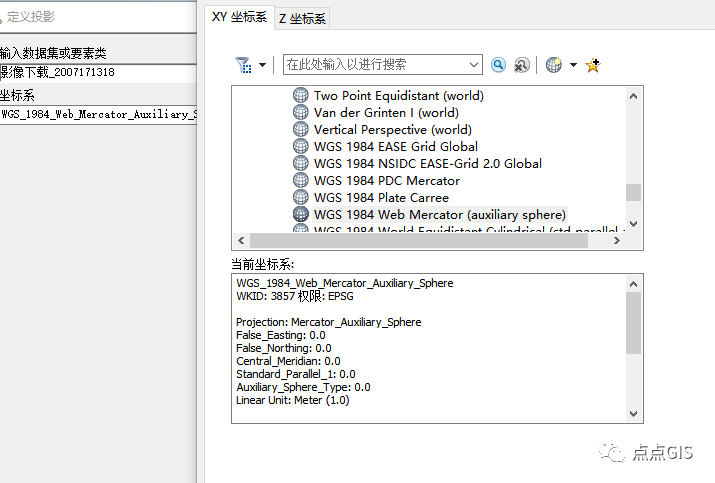Open the search box history dropdown arrow

coord(474,64)
